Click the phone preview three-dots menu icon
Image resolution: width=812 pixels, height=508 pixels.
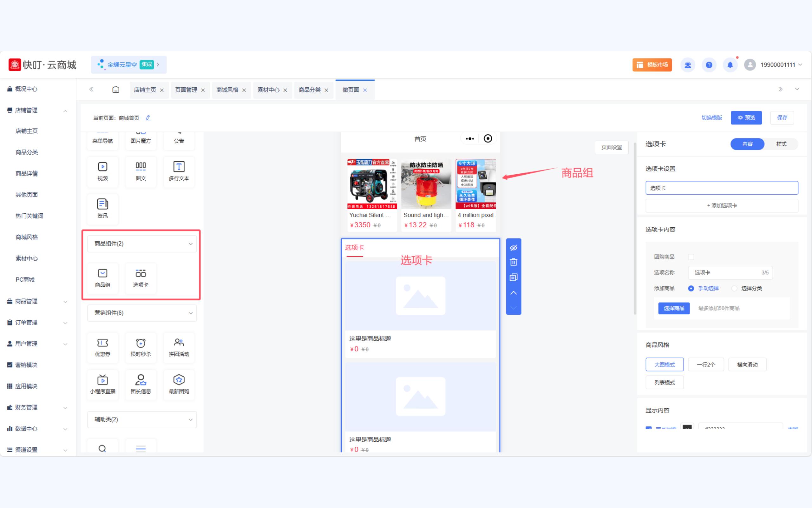click(470, 139)
